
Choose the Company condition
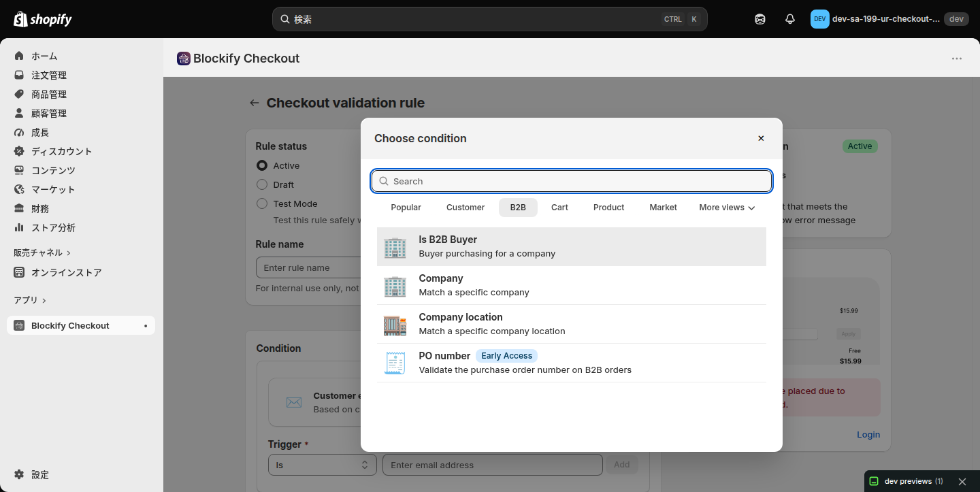tap(572, 285)
